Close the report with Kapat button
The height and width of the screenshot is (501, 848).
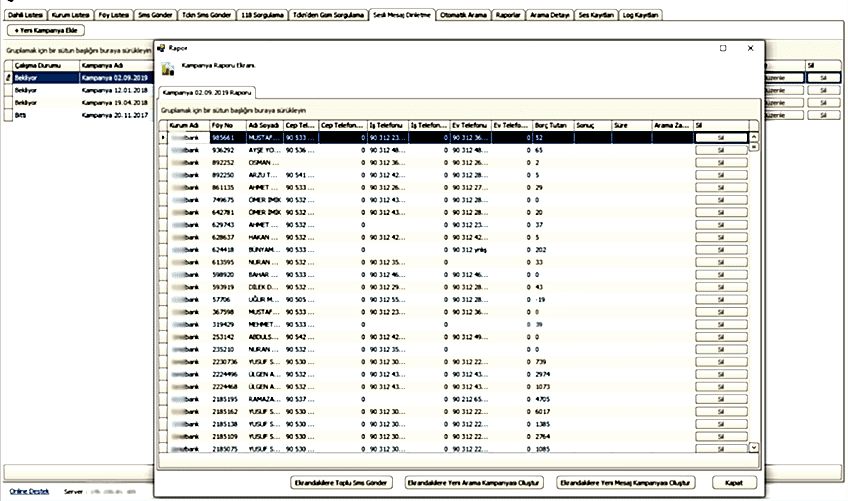pos(733,481)
